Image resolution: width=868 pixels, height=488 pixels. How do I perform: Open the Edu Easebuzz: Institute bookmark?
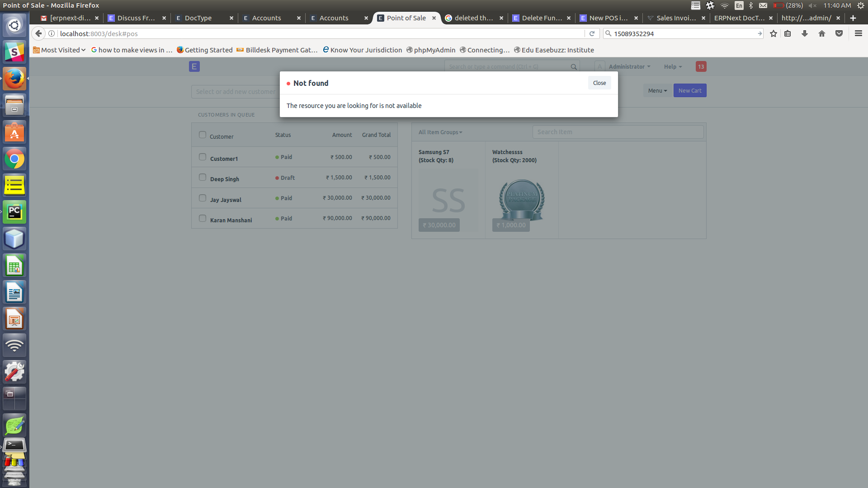[554, 50]
